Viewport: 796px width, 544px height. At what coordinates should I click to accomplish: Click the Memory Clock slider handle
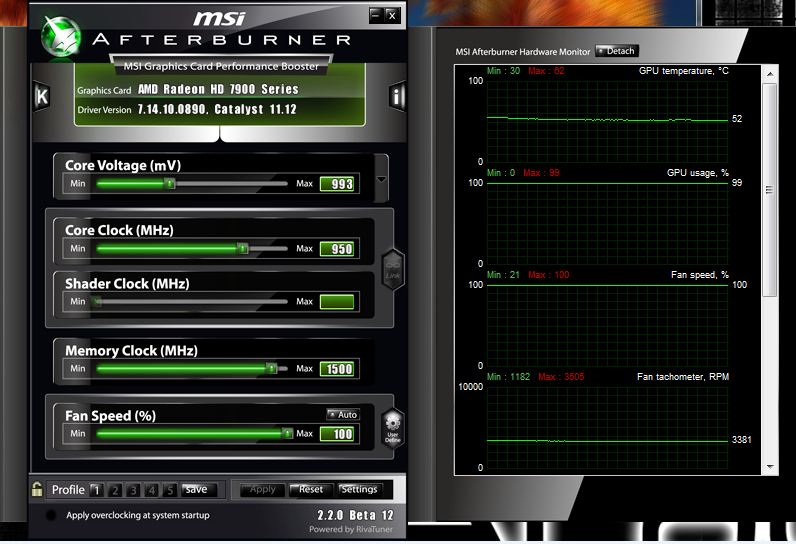272,368
